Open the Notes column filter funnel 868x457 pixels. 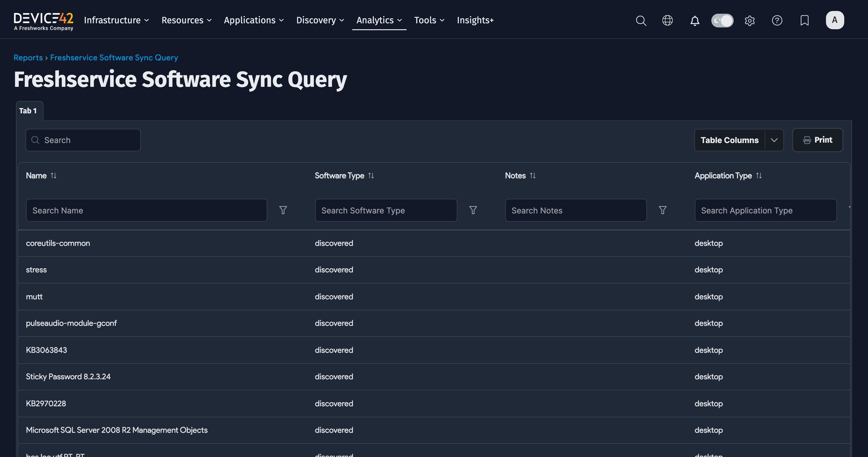pos(663,210)
